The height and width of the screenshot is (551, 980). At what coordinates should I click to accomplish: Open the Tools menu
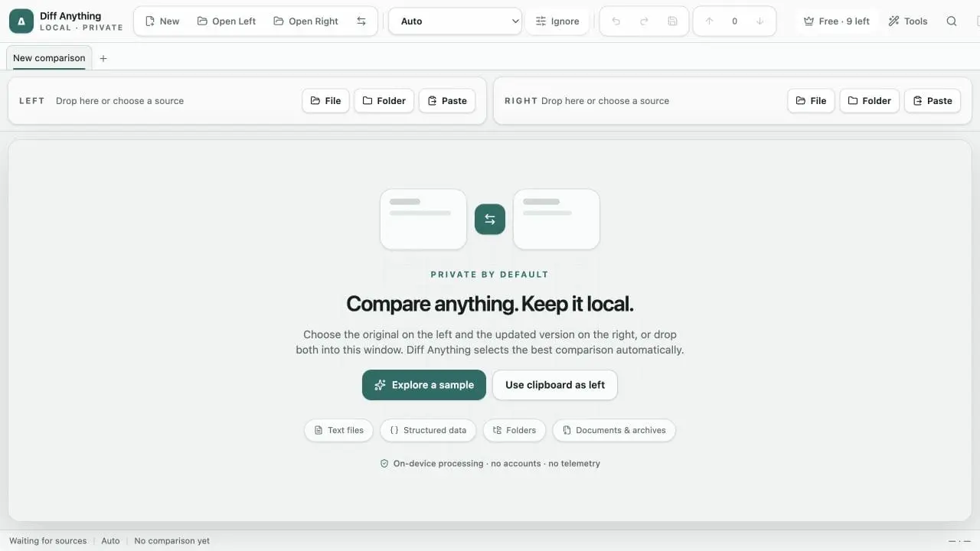908,21
